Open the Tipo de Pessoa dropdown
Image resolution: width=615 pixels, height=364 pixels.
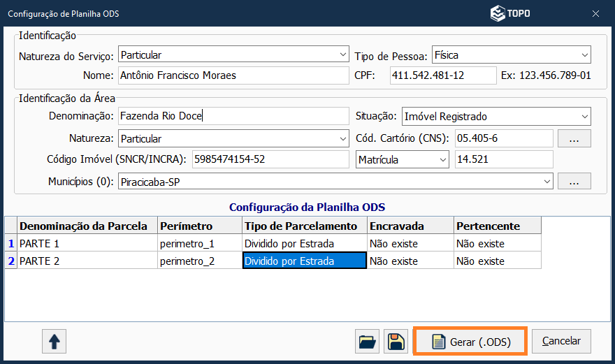coord(584,54)
